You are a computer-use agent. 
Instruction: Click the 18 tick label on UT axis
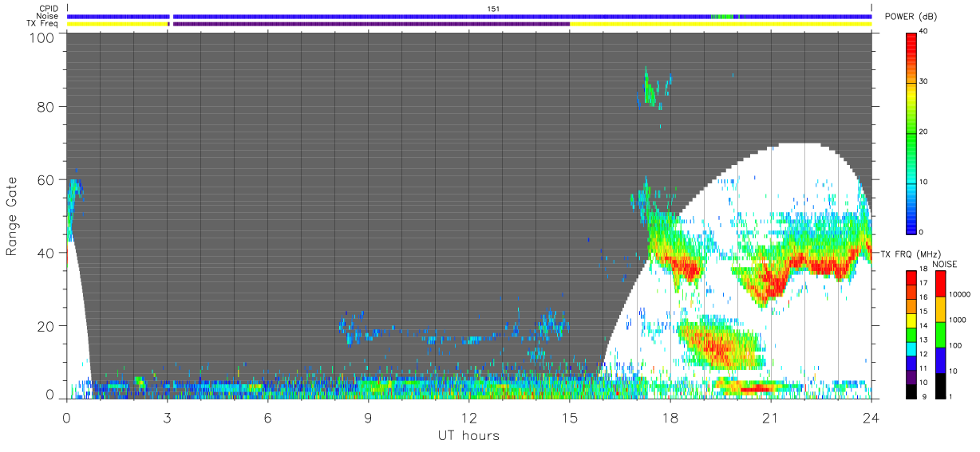point(670,417)
